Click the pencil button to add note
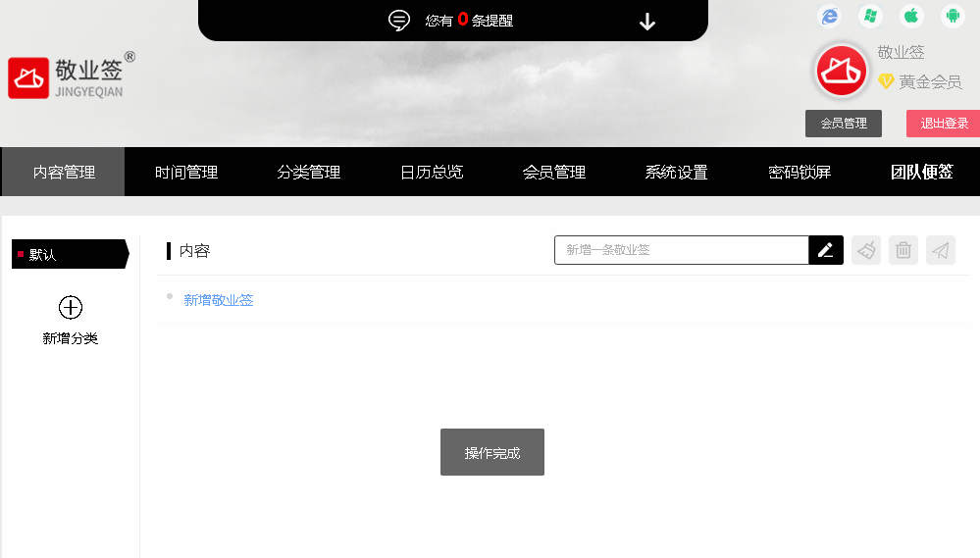The width and height of the screenshot is (980, 558). tap(826, 250)
